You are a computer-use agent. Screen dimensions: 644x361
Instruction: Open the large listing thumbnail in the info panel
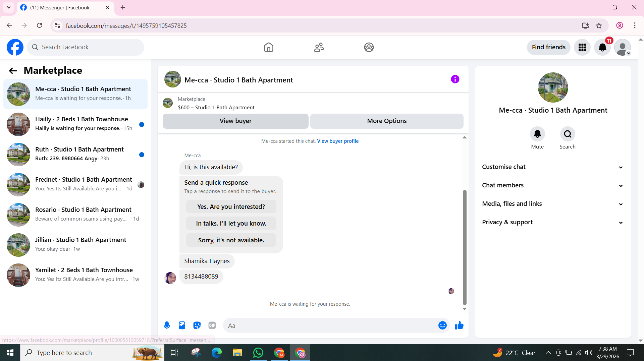point(553,87)
